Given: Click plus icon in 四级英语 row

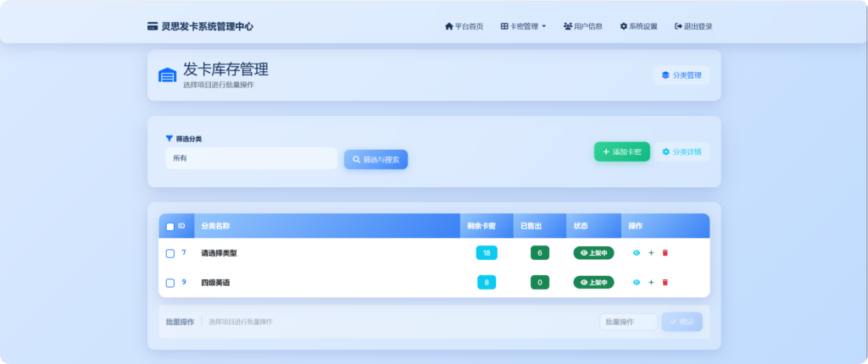Looking at the screenshot, I should [x=651, y=283].
